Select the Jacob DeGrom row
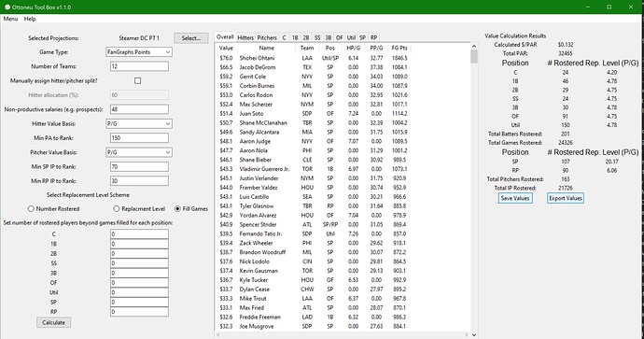This screenshot has height=339, width=644. [x=313, y=67]
